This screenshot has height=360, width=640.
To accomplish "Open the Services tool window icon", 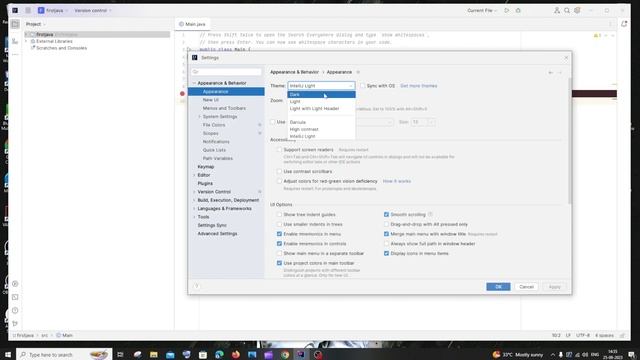I will click(x=15, y=284).
